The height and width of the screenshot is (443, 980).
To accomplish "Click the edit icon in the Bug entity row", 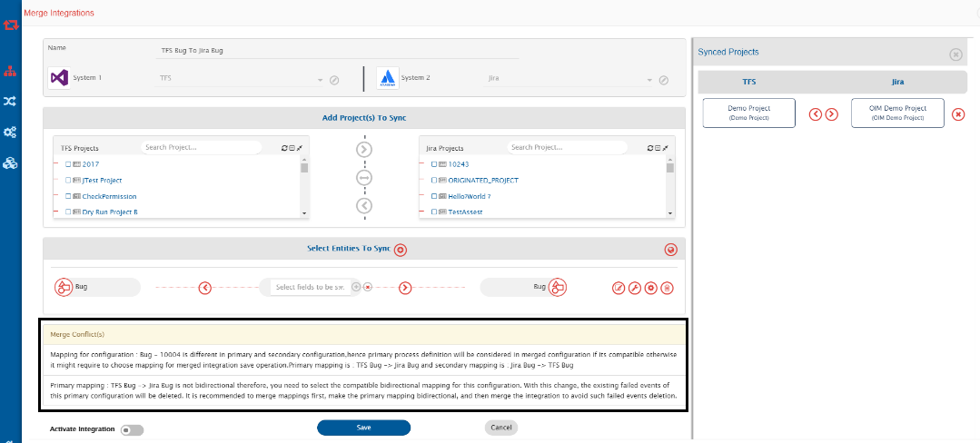I will tap(619, 288).
